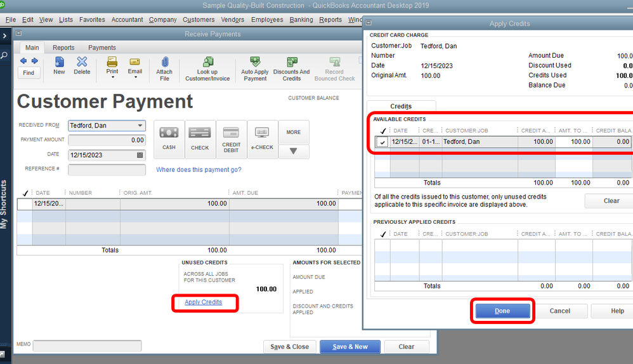This screenshot has height=364, width=633.
Task: Select CREDIT DEBIT payment method
Action: coord(232,140)
